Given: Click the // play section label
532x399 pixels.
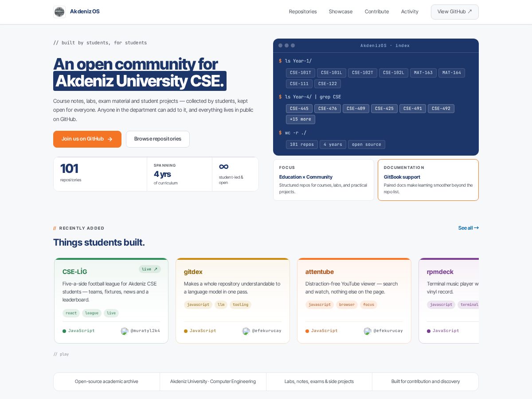Looking at the screenshot, I should pyautogui.click(x=61, y=354).
